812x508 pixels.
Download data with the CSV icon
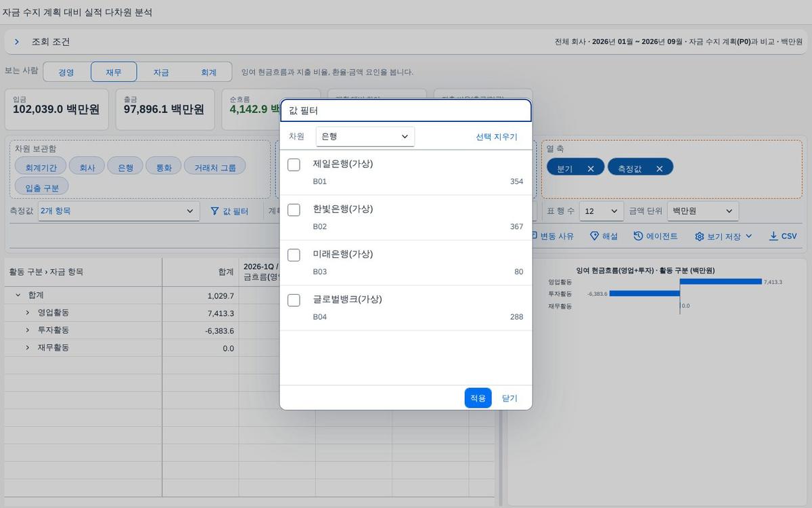773,236
